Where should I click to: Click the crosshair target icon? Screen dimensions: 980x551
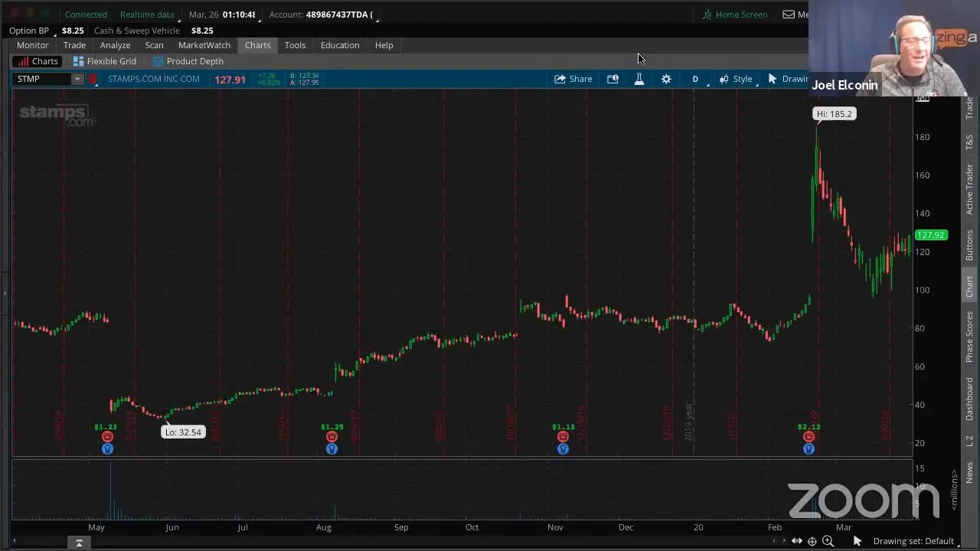pos(812,541)
